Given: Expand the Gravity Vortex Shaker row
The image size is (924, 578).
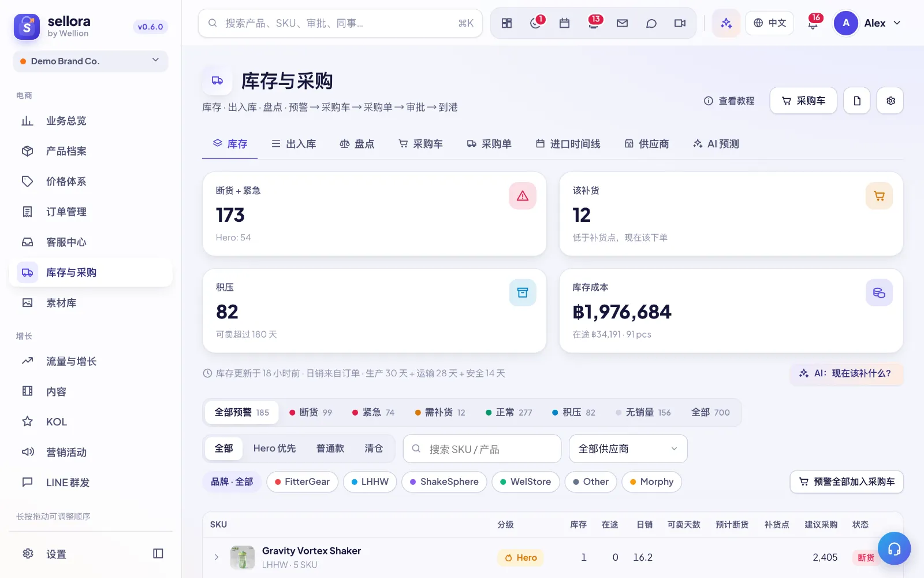Looking at the screenshot, I should point(217,557).
